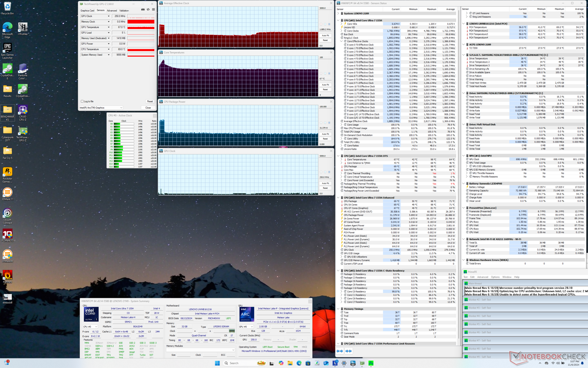Image resolution: width=588 pixels, height=368 pixels.
Task: Click the GPU-Z refresh icon
Action: click(148, 10)
